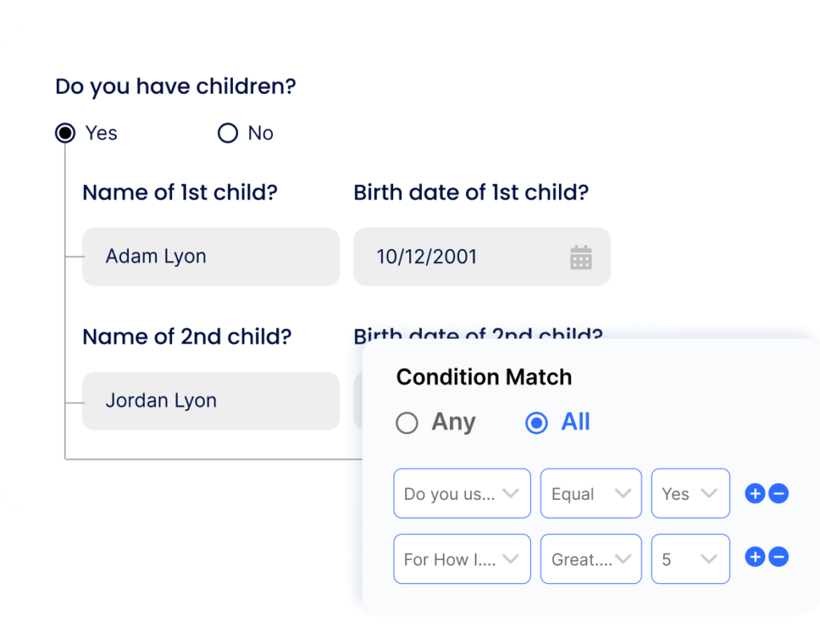Remove the 'For How l...' condition row
This screenshot has height=644, width=820.
tap(778, 557)
